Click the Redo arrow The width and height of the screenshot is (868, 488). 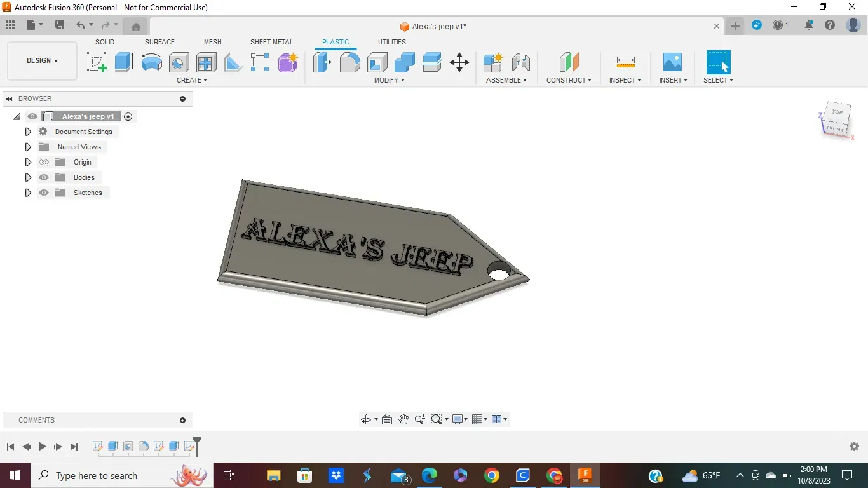[x=105, y=25]
